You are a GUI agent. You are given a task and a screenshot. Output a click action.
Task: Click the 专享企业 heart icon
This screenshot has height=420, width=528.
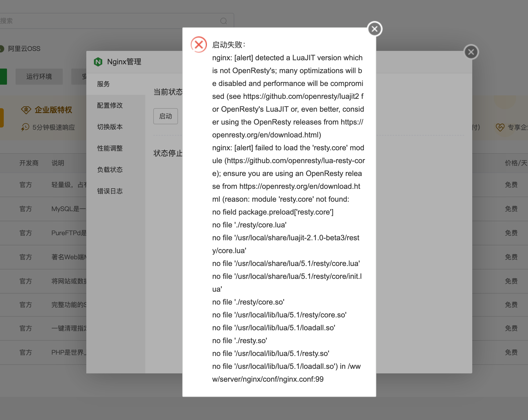500,127
